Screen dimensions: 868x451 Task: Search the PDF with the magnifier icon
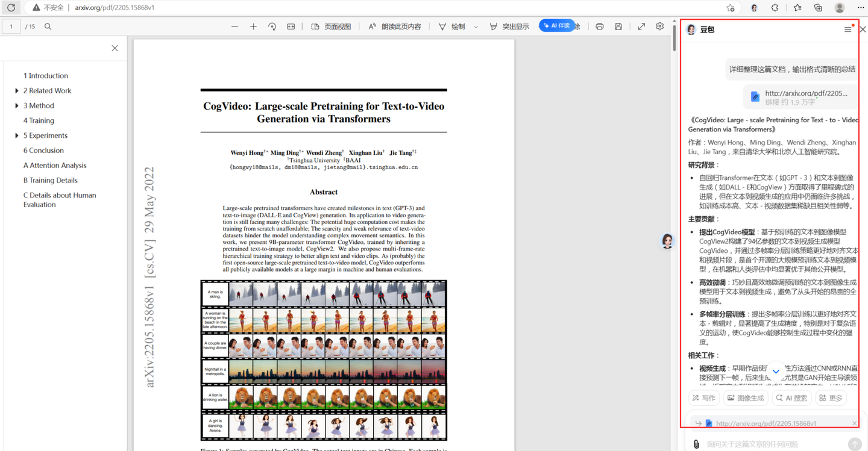[48, 26]
